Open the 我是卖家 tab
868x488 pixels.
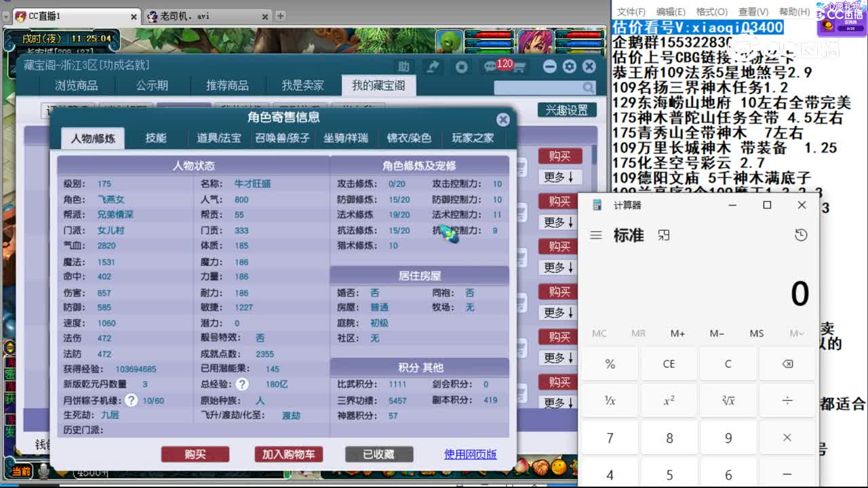pos(303,85)
